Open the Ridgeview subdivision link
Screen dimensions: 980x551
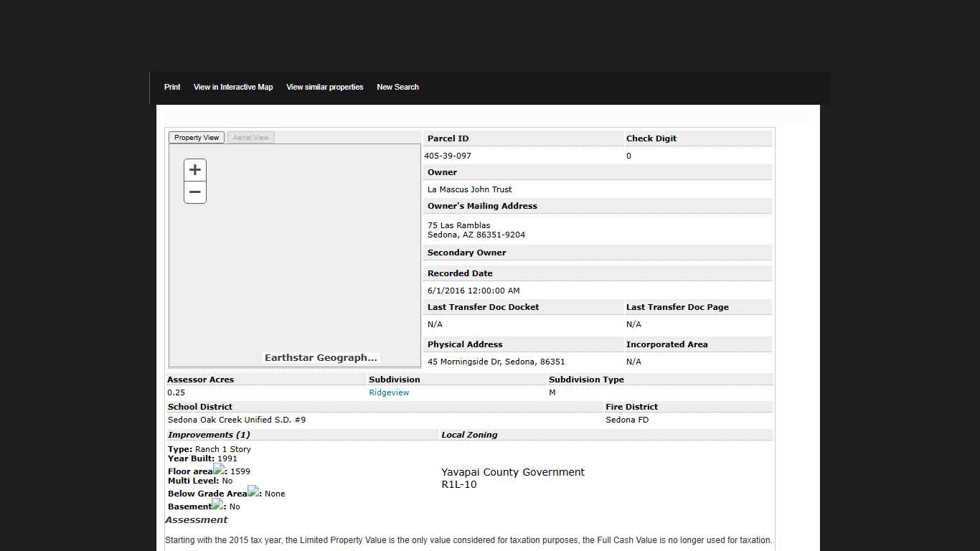pyautogui.click(x=389, y=393)
